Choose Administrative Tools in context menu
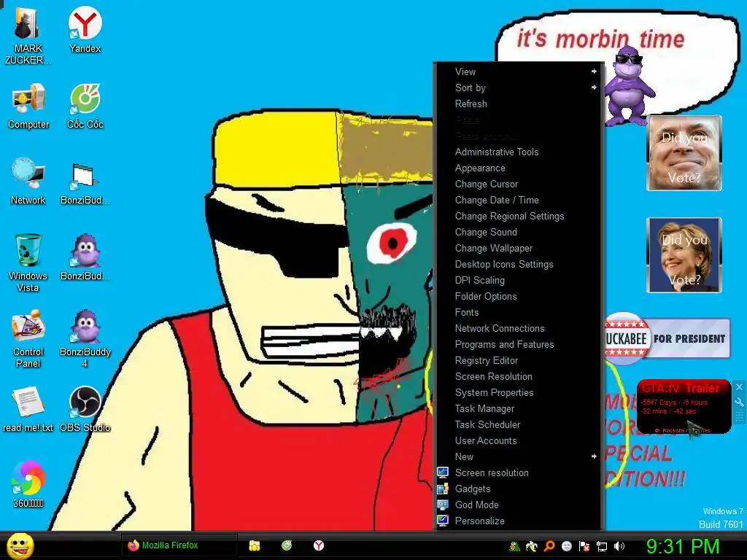This screenshot has width=747, height=560. coord(519,152)
